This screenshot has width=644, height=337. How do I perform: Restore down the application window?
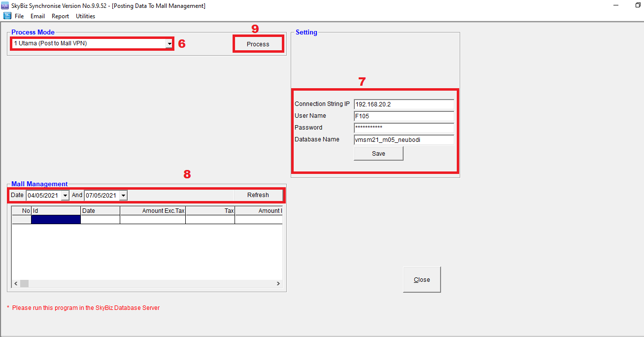pos(638,5)
